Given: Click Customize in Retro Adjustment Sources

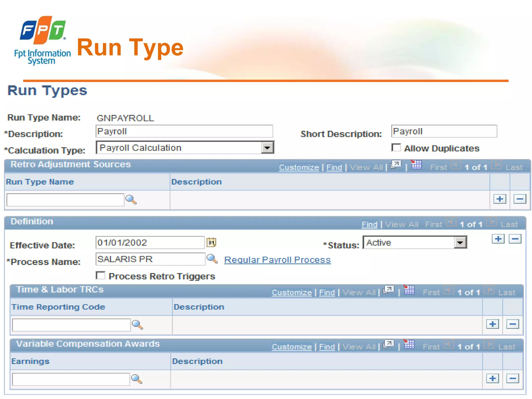Looking at the screenshot, I should point(299,167).
